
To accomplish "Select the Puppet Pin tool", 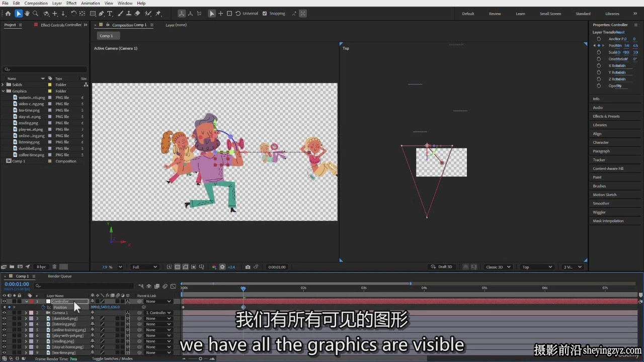I will coord(158,14).
